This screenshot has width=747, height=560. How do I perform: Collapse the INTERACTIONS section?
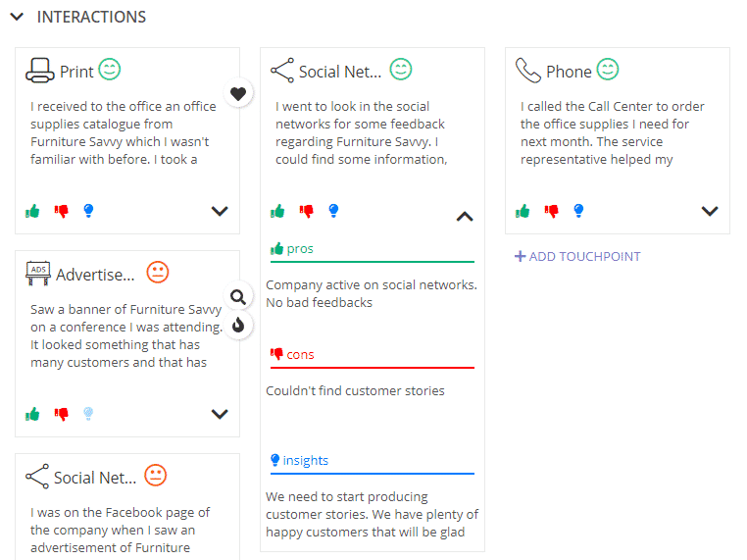pyautogui.click(x=17, y=17)
